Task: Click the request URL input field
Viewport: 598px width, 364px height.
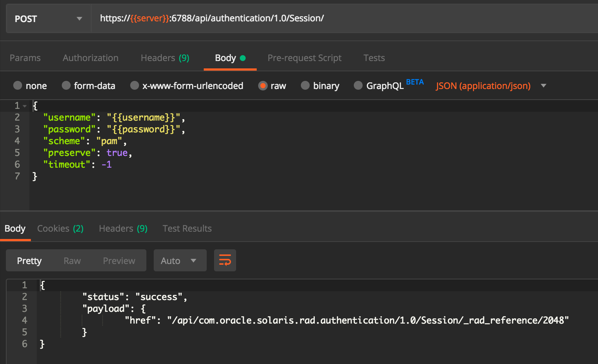Action: (331, 18)
